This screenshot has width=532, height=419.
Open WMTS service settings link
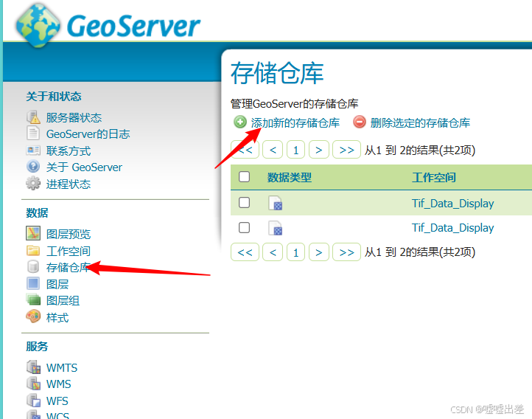62,367
